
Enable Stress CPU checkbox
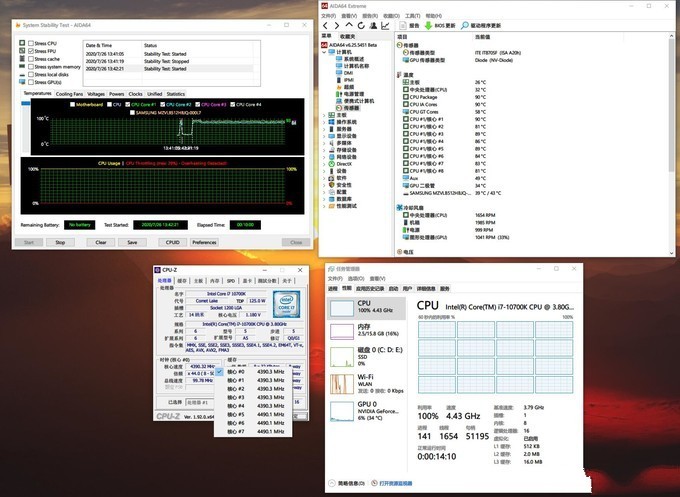tap(31, 43)
